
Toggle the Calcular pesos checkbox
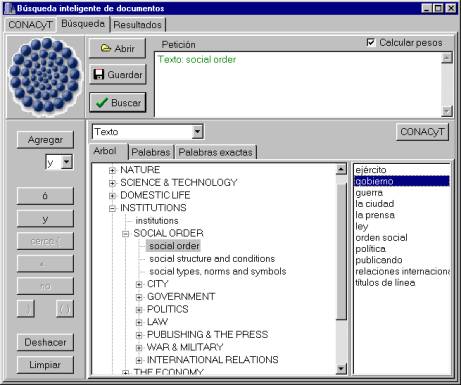371,42
